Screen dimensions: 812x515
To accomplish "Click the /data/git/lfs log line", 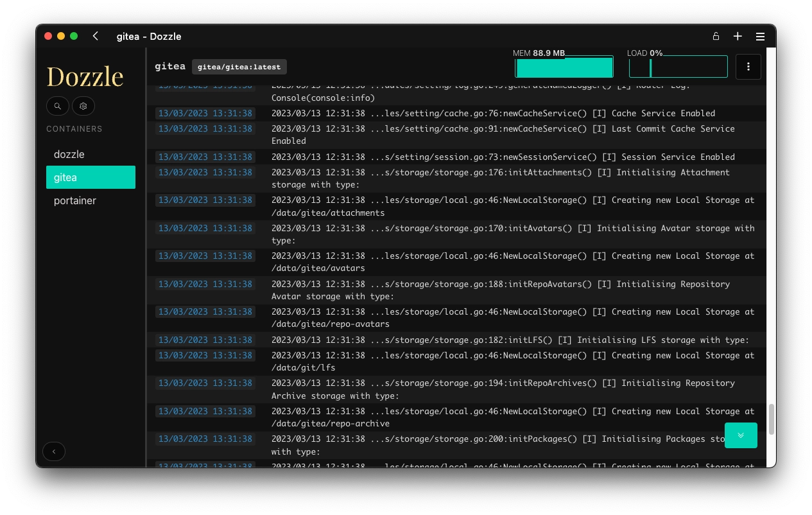I will [x=456, y=362].
